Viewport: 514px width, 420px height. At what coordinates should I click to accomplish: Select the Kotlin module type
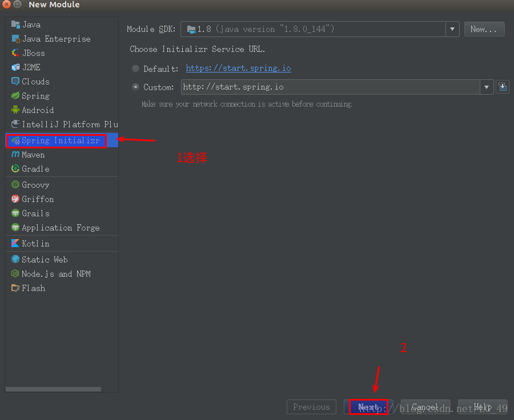(x=62, y=243)
